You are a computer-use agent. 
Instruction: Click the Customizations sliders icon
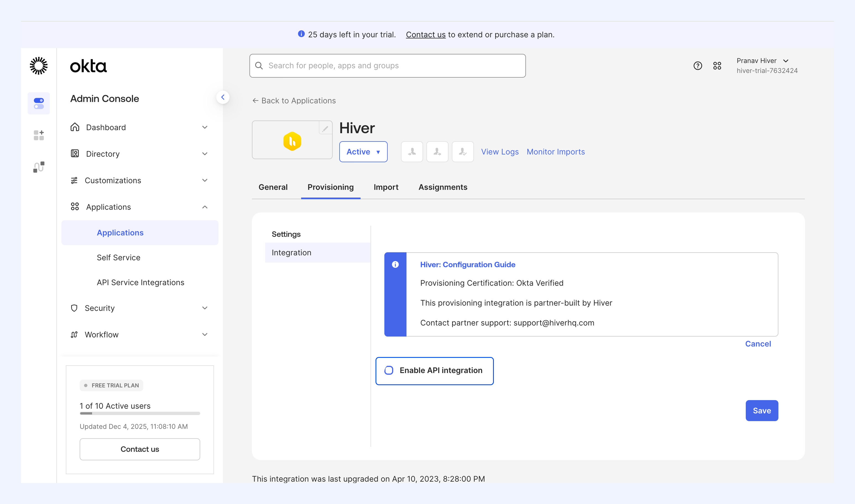click(74, 180)
